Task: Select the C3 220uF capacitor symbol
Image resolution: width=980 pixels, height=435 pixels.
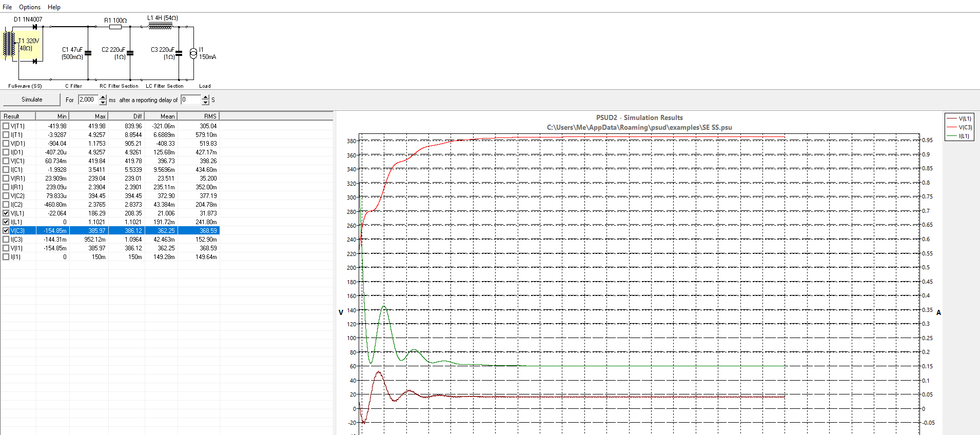Action: coord(179,53)
